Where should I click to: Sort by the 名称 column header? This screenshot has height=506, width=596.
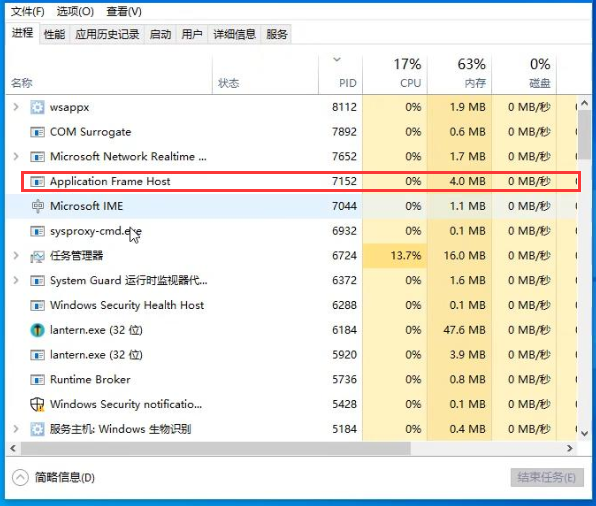coord(109,75)
